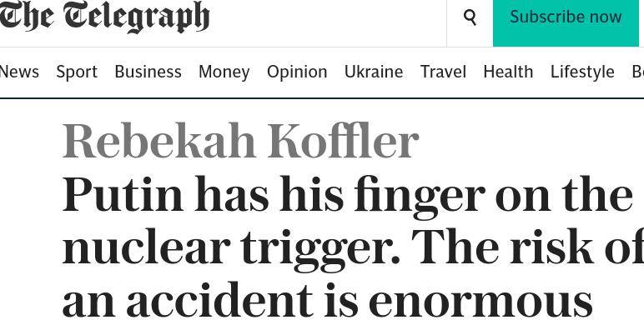Click the word Putin in the headline
This screenshot has height=330, width=644.
point(123,194)
